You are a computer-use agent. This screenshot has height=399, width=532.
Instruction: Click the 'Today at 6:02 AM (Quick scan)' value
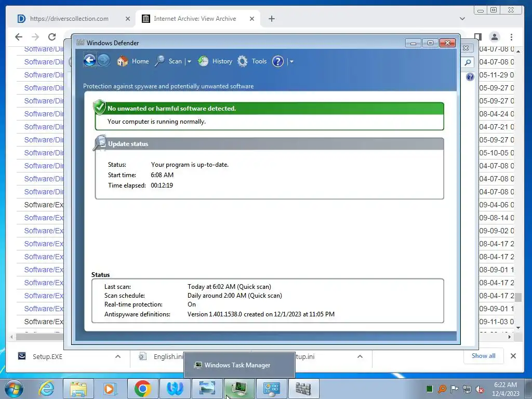click(x=229, y=287)
